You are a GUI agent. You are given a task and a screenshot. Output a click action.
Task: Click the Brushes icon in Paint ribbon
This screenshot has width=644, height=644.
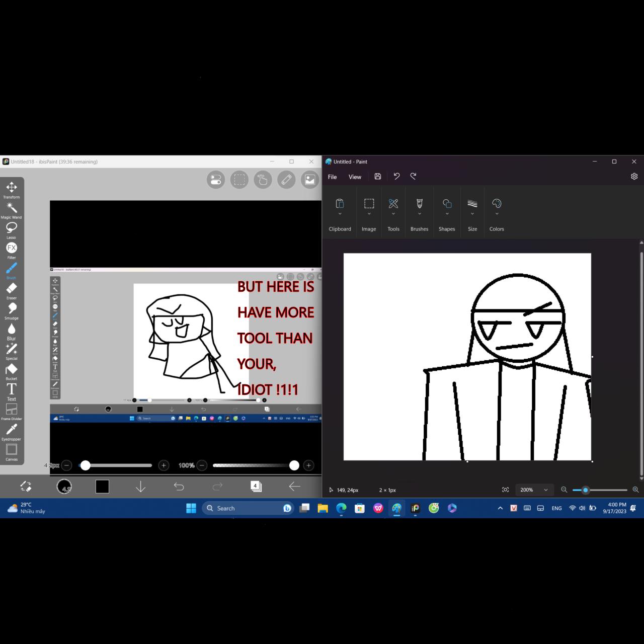pyautogui.click(x=419, y=204)
